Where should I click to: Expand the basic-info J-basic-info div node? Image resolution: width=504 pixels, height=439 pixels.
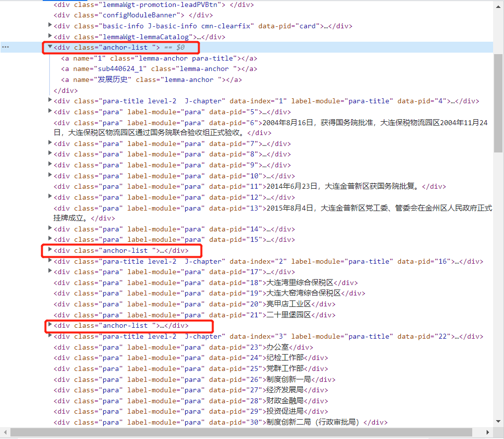[x=50, y=25]
